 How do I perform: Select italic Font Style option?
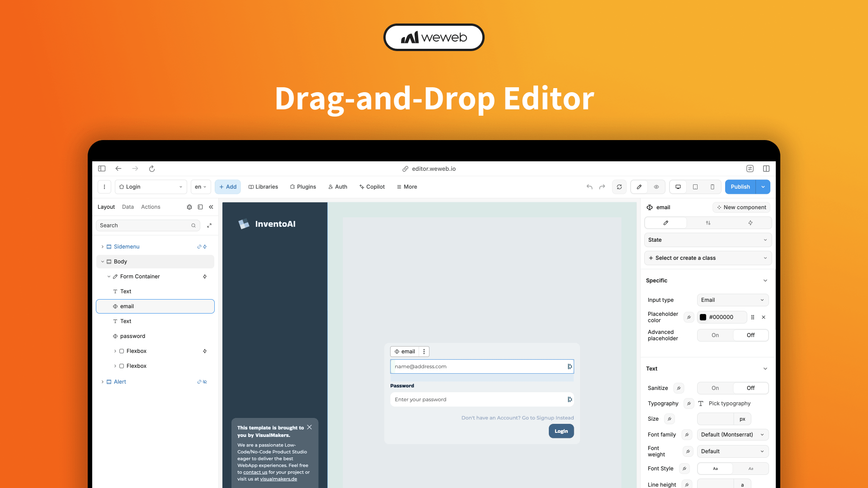pyautogui.click(x=750, y=469)
